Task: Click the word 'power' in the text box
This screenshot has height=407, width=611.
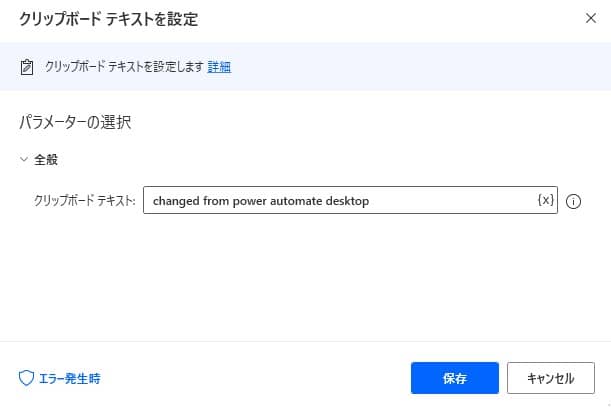Action: (249, 201)
